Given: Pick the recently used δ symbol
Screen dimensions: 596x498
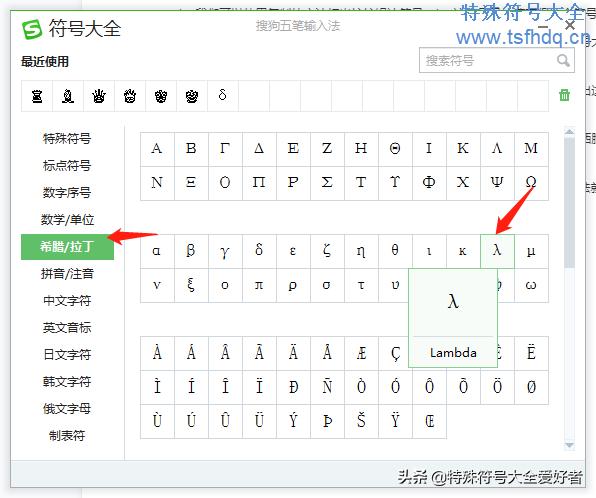Looking at the screenshot, I should (x=223, y=96).
